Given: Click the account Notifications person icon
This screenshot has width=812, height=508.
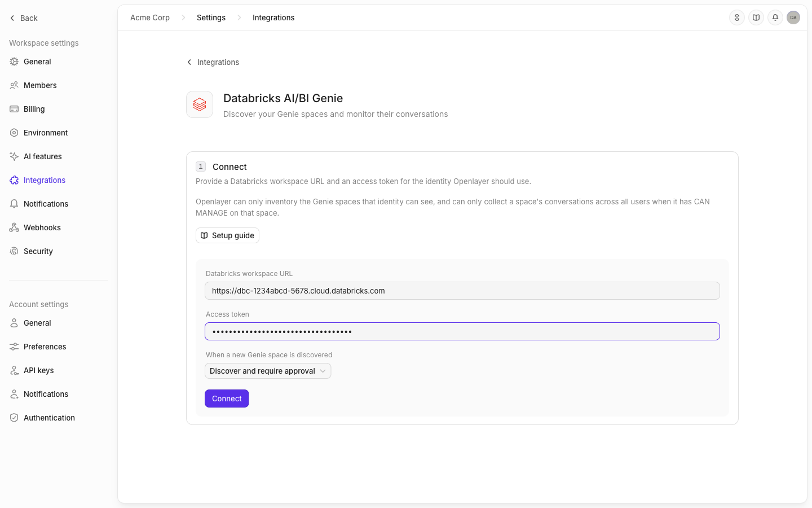Looking at the screenshot, I should click(x=14, y=394).
